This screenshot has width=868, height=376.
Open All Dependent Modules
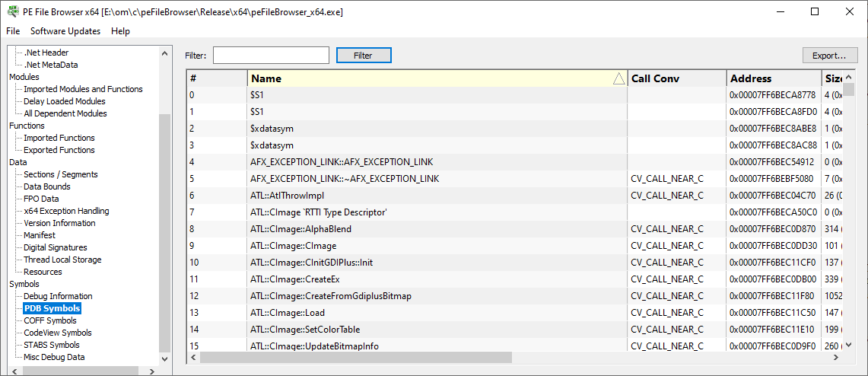click(65, 113)
